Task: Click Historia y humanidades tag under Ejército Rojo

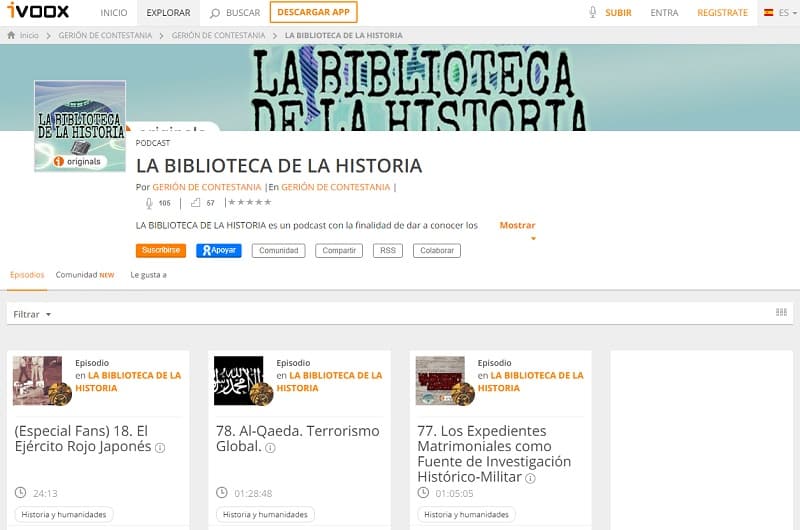Action: 64,515
